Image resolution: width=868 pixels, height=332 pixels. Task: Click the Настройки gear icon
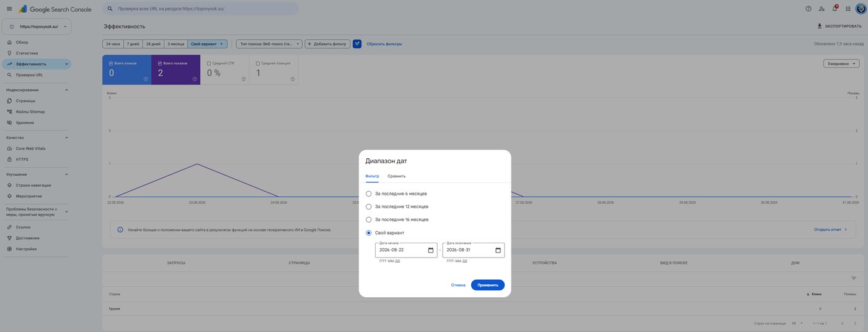coord(10,249)
